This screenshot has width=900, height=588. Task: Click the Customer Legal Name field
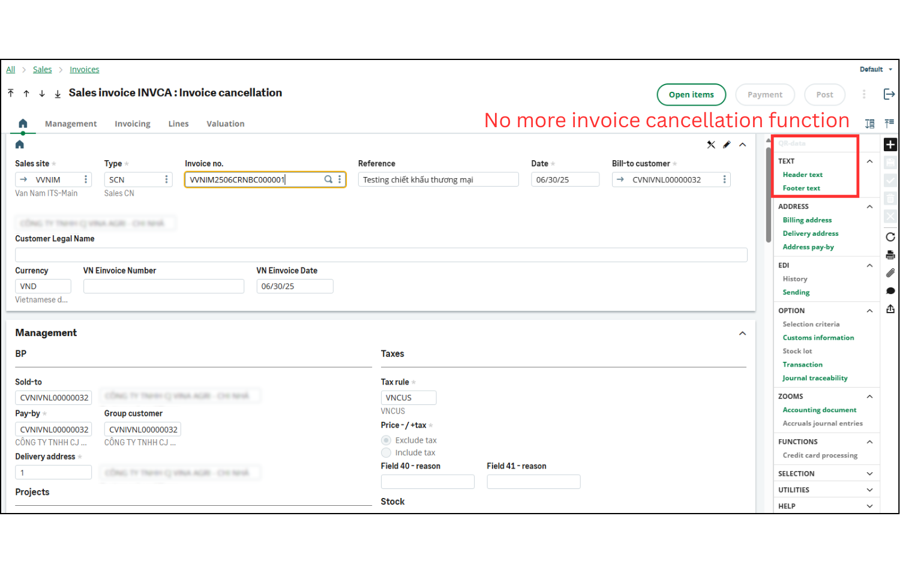(x=381, y=254)
